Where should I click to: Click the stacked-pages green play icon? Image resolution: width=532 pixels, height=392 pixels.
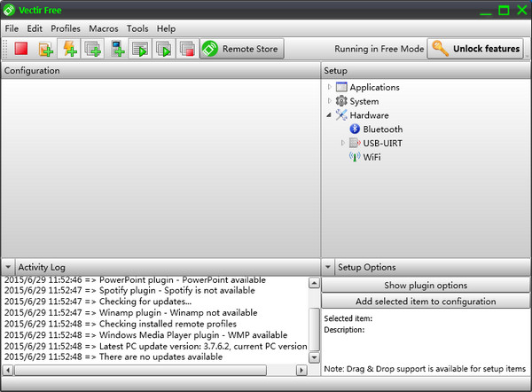coord(164,49)
